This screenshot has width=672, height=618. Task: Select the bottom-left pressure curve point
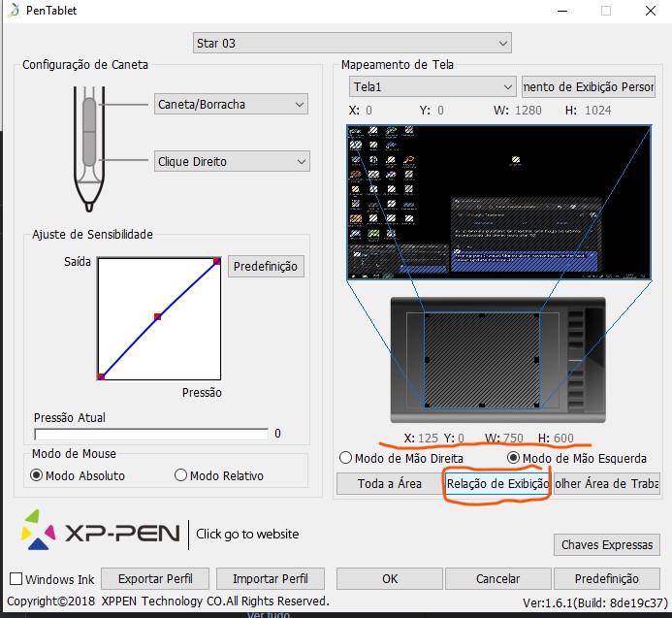pyautogui.click(x=101, y=375)
